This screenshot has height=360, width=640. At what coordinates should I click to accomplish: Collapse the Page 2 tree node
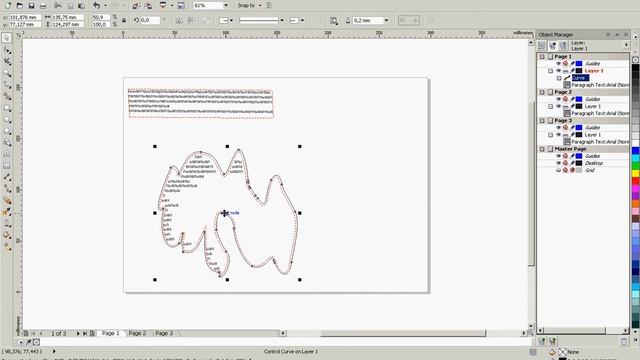click(542, 92)
